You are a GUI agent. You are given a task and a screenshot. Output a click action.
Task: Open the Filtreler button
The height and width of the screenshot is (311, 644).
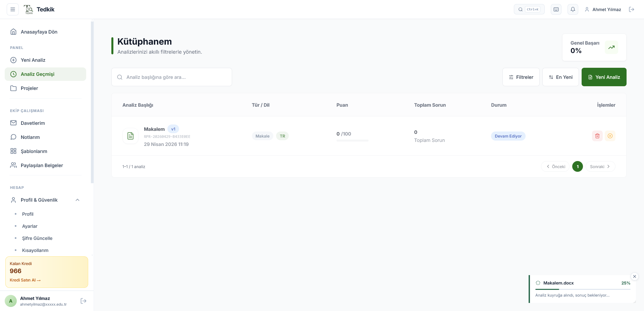(521, 77)
